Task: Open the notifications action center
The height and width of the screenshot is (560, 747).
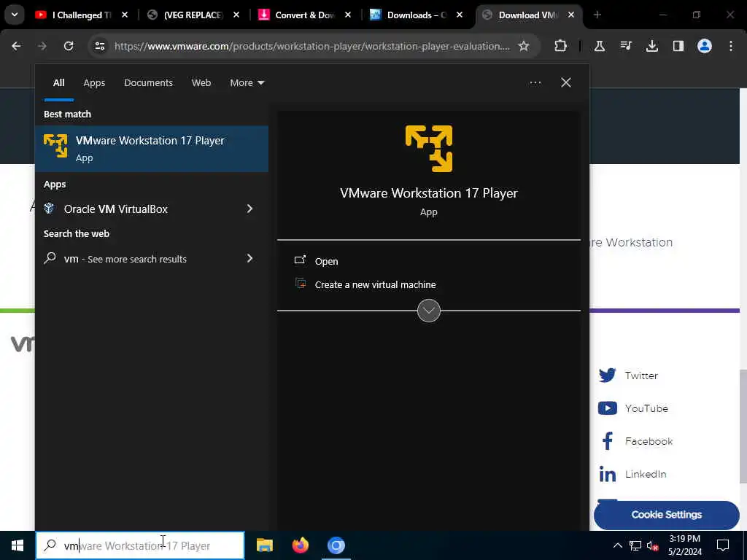Action: pyautogui.click(x=723, y=545)
